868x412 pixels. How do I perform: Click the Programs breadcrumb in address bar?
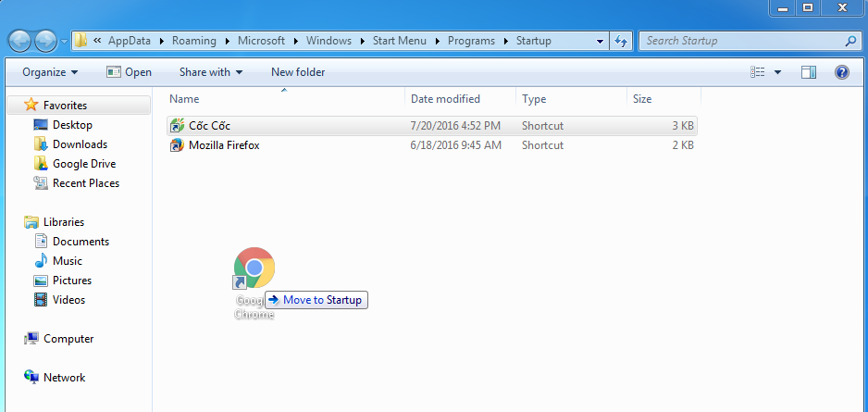tap(471, 41)
